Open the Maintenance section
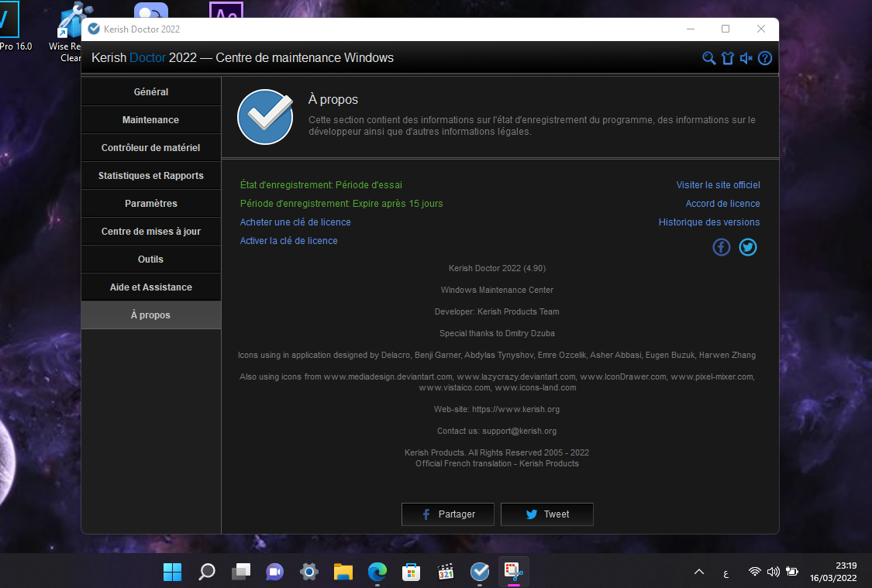The height and width of the screenshot is (588, 872). (x=150, y=119)
